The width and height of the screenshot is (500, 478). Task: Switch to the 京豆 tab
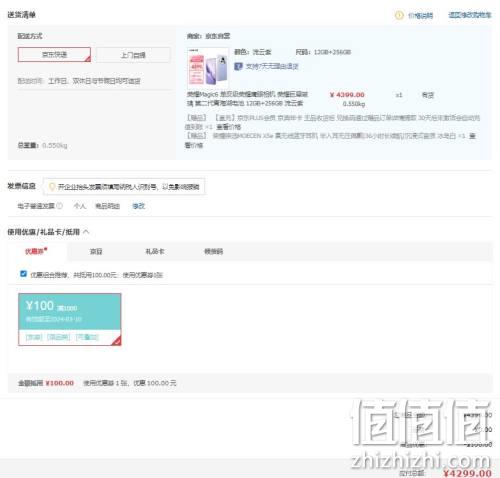(x=96, y=251)
